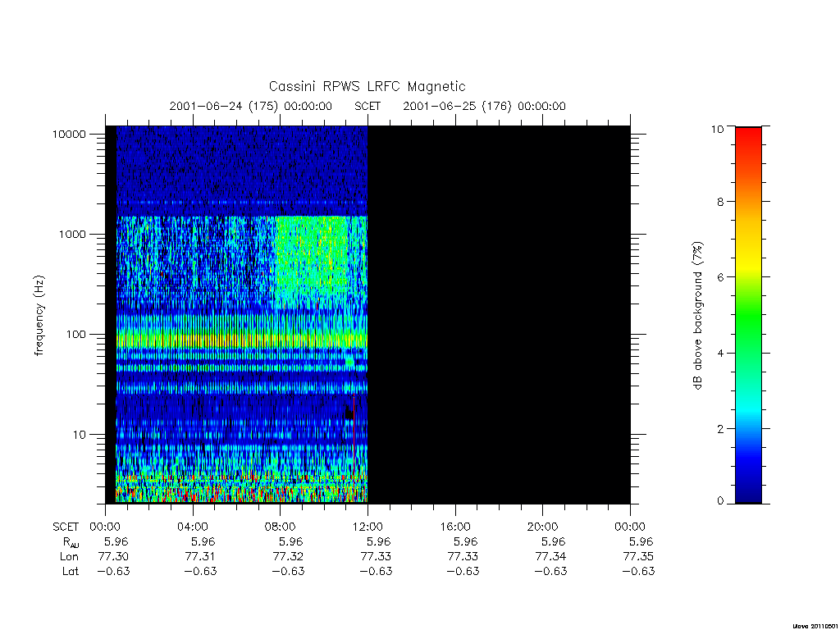
Task: Select start timestamp 2001-06-24 (175) 00:00:00
Action: point(251,106)
